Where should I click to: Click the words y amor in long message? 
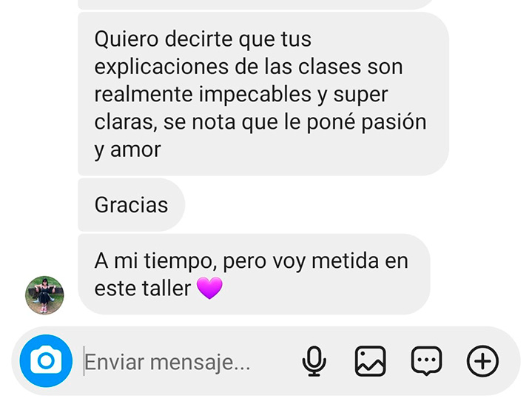click(127, 150)
